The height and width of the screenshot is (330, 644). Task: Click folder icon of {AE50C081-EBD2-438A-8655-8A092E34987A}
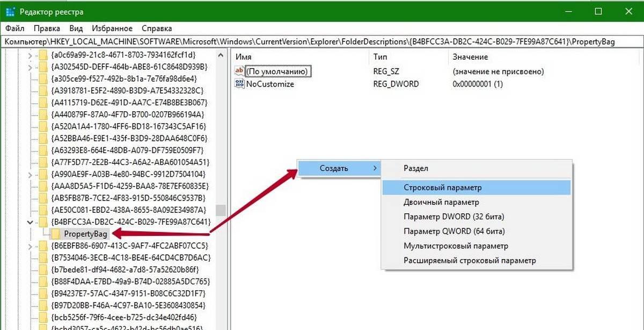pyautogui.click(x=43, y=210)
